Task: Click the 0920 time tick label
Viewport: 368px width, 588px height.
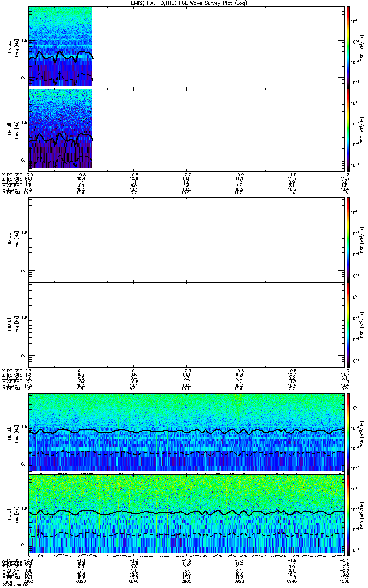Action: pos(238,581)
